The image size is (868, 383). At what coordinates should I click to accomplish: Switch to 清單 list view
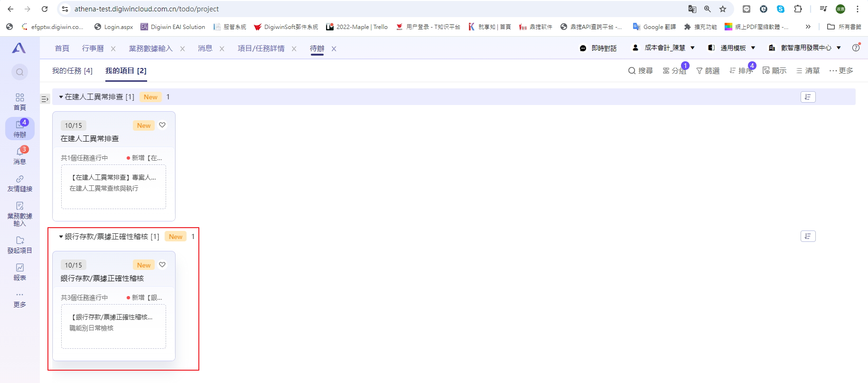[x=808, y=71]
